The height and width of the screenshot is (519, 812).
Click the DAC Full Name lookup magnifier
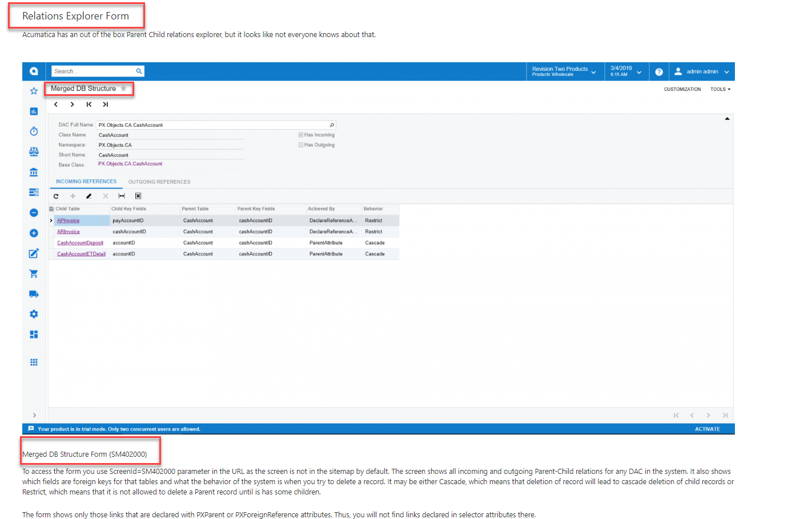(x=332, y=125)
